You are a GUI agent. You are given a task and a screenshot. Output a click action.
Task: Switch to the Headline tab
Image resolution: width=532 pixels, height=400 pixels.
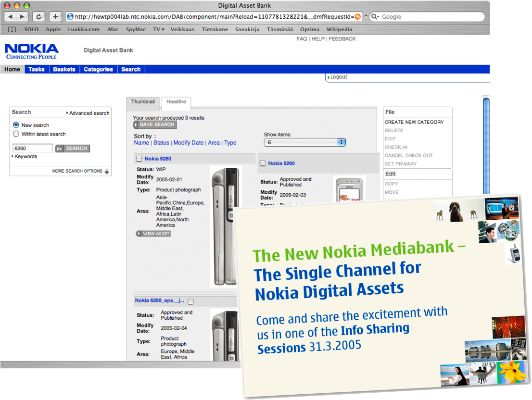pos(176,102)
